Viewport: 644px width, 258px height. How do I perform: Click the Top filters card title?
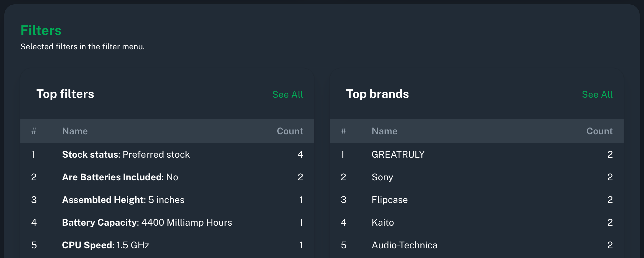(65, 94)
